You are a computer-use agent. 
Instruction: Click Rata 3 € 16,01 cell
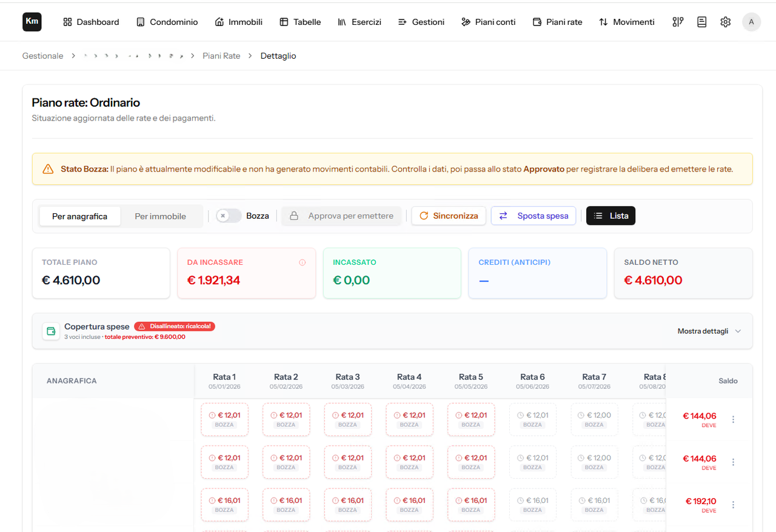pos(347,505)
